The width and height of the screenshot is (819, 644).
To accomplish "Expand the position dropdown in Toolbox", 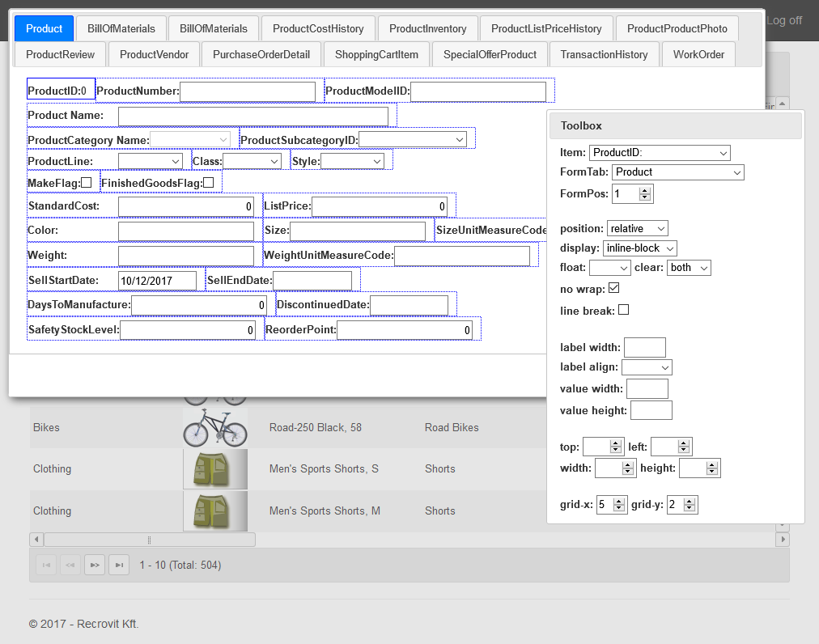I will [x=638, y=229].
